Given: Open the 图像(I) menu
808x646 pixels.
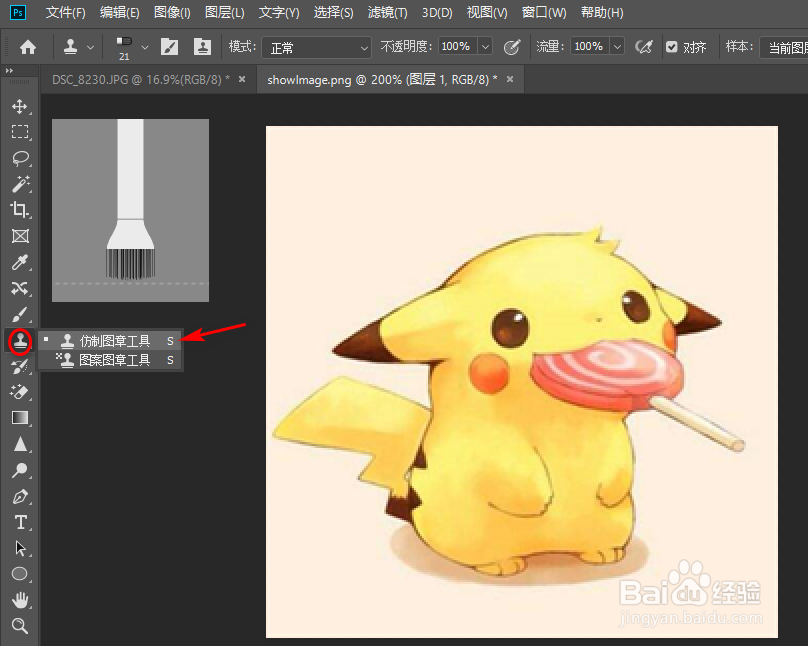Looking at the screenshot, I should [172, 12].
